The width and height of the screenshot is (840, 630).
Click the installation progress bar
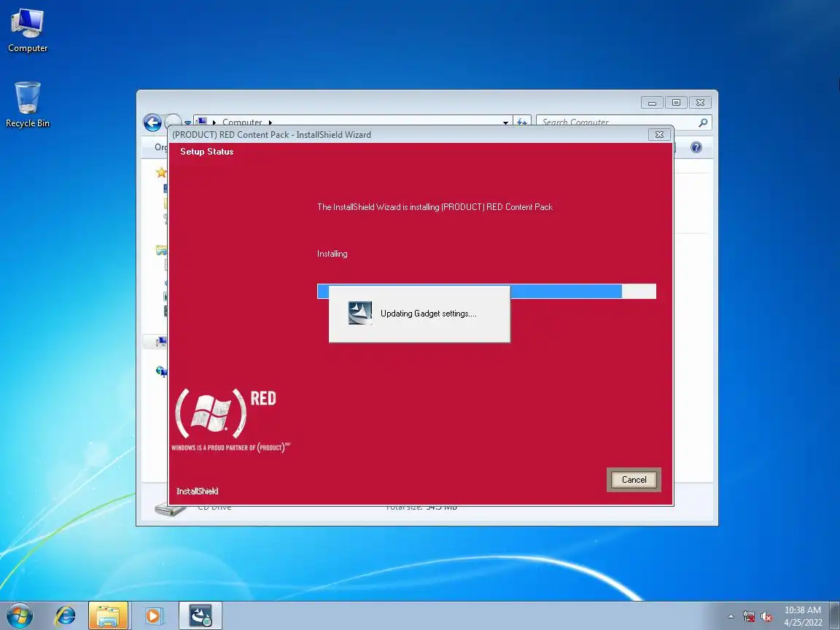point(486,292)
